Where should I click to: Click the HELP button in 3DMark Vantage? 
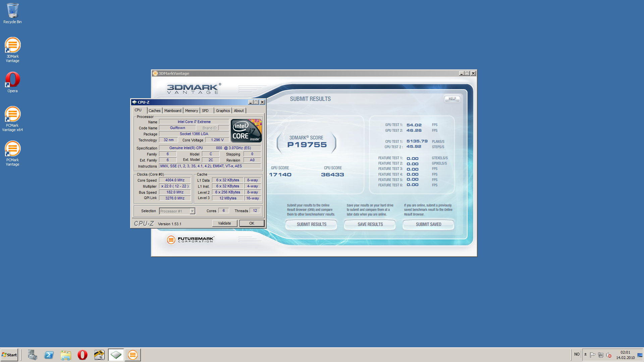(x=452, y=99)
